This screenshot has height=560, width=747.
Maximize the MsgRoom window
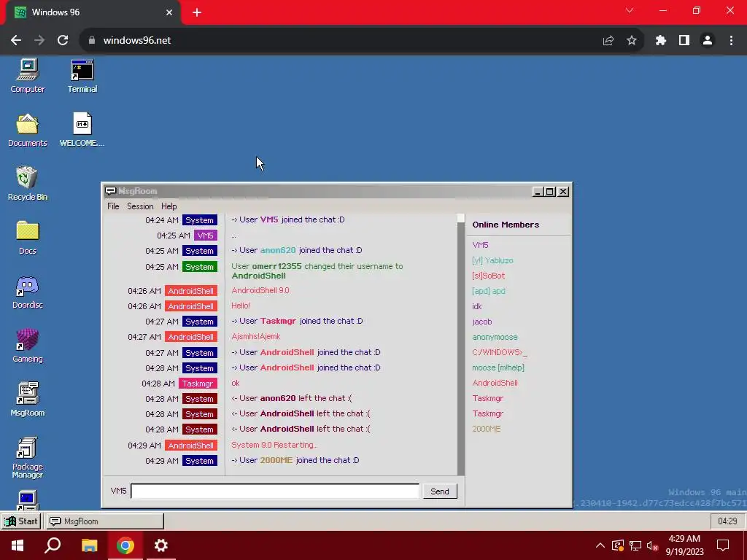point(550,192)
